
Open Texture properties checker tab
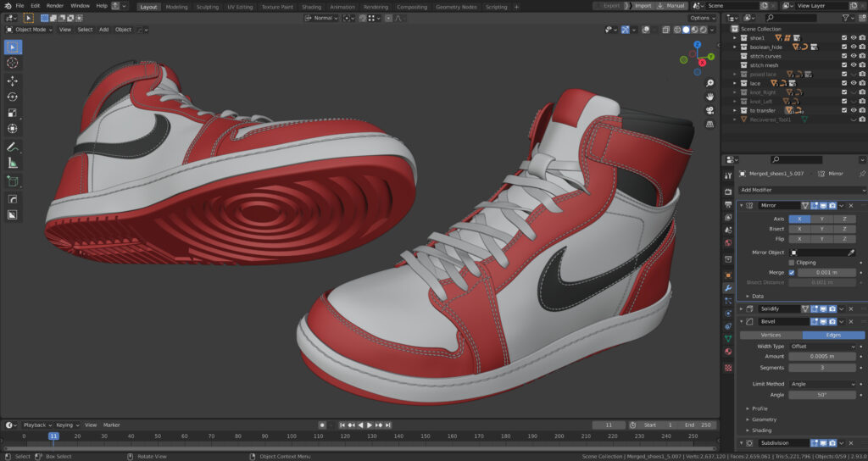point(728,367)
